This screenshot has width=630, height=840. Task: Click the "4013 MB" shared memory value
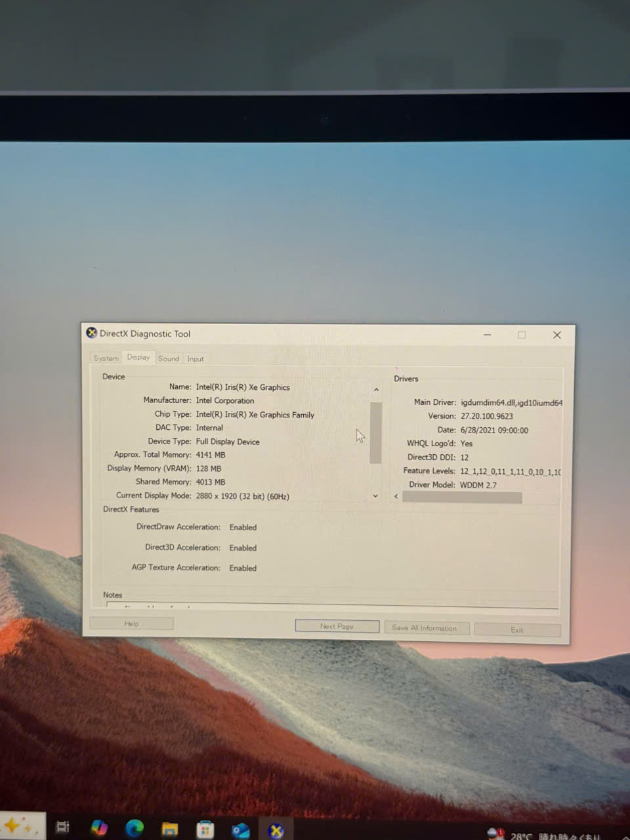click(211, 482)
